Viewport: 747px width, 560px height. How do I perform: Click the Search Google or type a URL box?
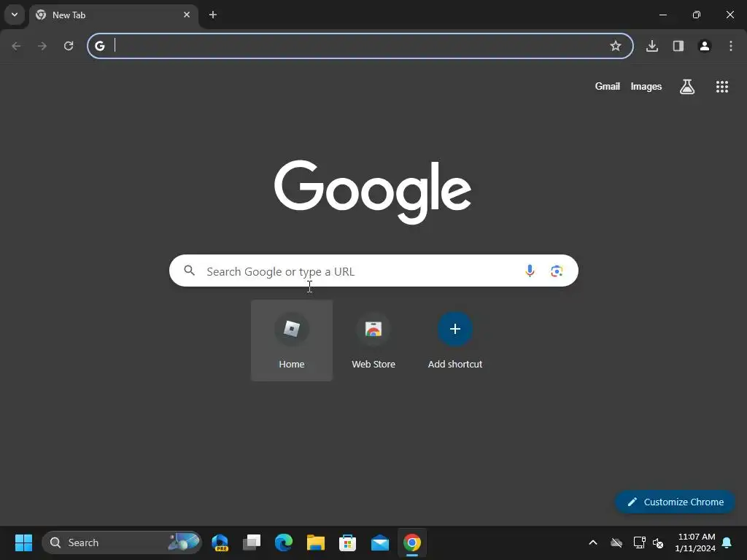(373, 271)
